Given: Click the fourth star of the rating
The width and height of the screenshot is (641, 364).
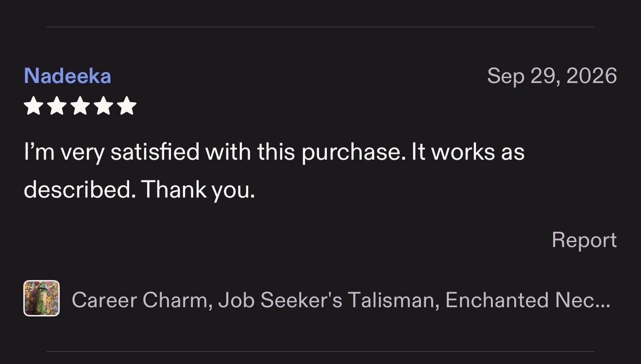Looking at the screenshot, I should pos(103,106).
